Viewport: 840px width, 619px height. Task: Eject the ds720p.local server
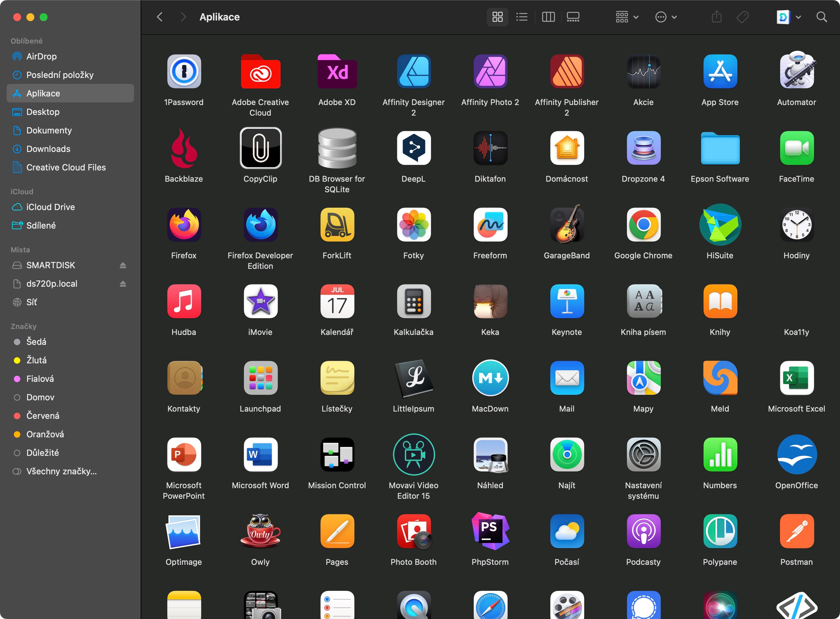(123, 284)
